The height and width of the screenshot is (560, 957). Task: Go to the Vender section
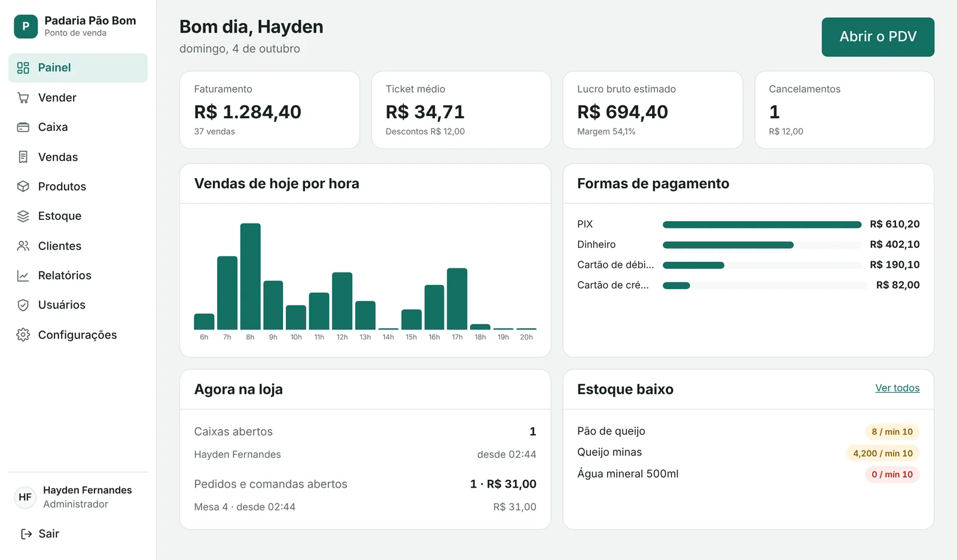(78, 97)
